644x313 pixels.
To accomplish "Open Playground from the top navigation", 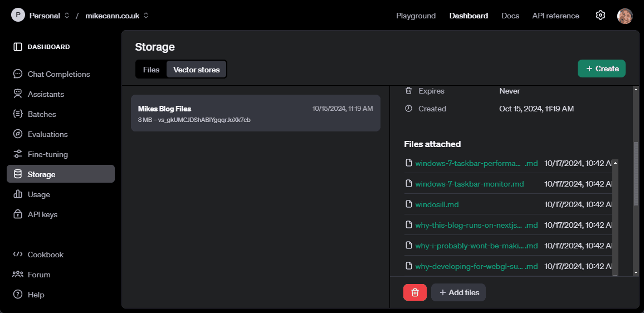I will [416, 16].
